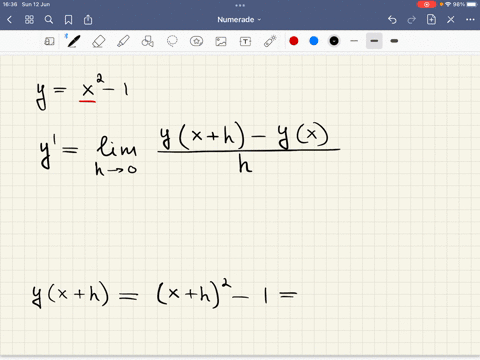Select the Pen tool
Viewport: 480px width, 360px height.
[73, 41]
